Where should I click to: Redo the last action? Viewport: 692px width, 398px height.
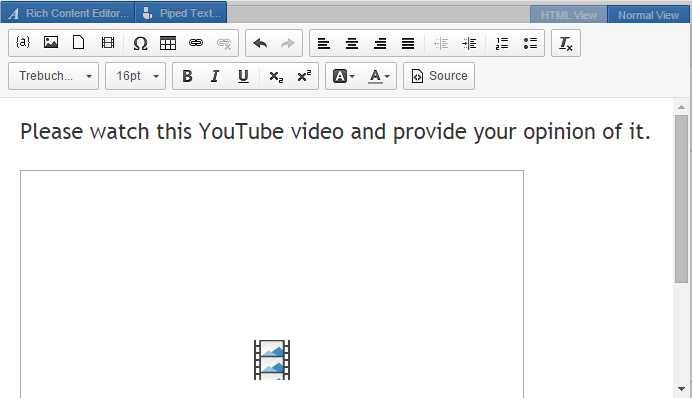tap(288, 43)
